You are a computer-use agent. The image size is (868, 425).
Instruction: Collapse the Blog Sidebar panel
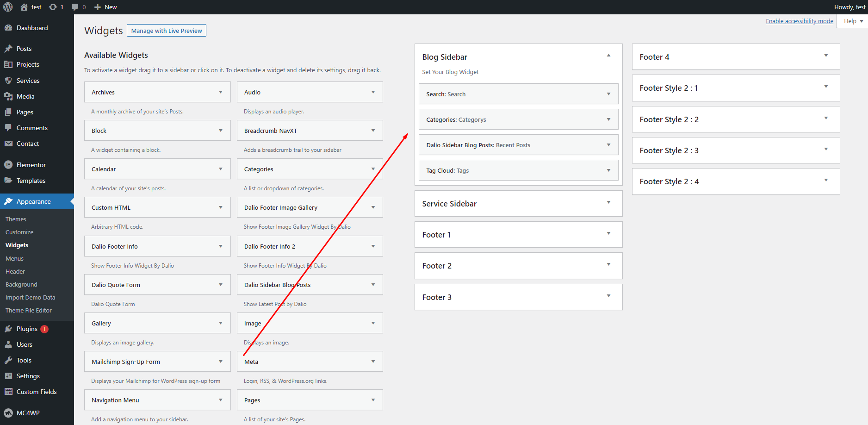pyautogui.click(x=609, y=56)
